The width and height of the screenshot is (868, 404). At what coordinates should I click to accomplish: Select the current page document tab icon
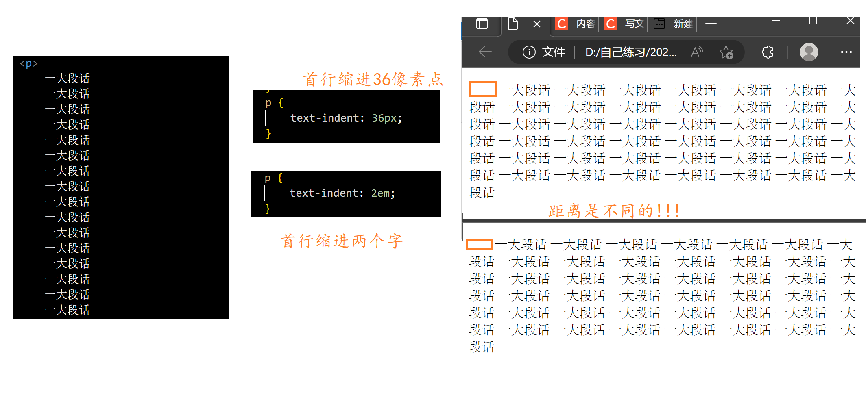[x=513, y=24]
